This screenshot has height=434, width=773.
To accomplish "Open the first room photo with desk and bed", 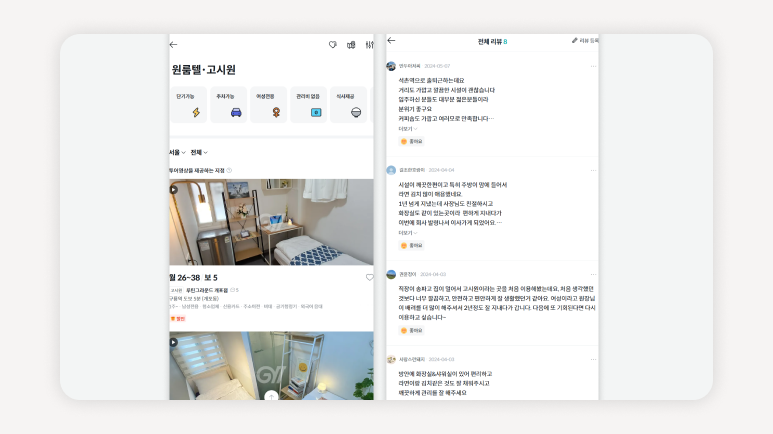I will coord(271,222).
